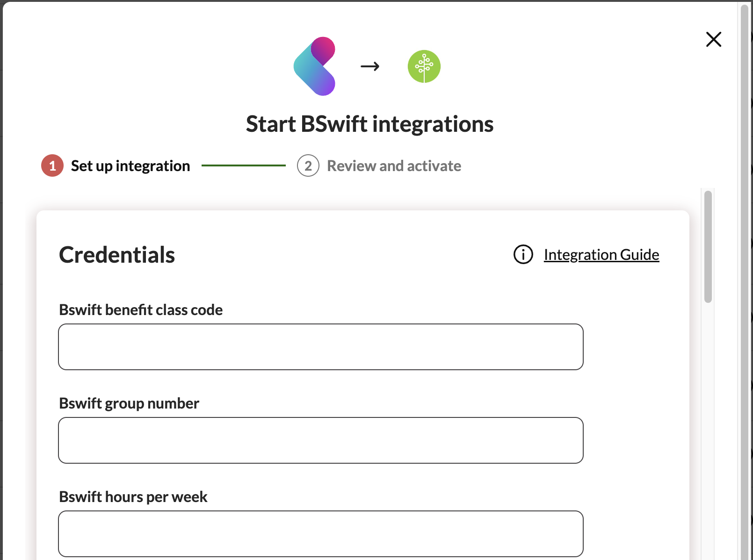Click the green tree logo icon

(x=424, y=66)
